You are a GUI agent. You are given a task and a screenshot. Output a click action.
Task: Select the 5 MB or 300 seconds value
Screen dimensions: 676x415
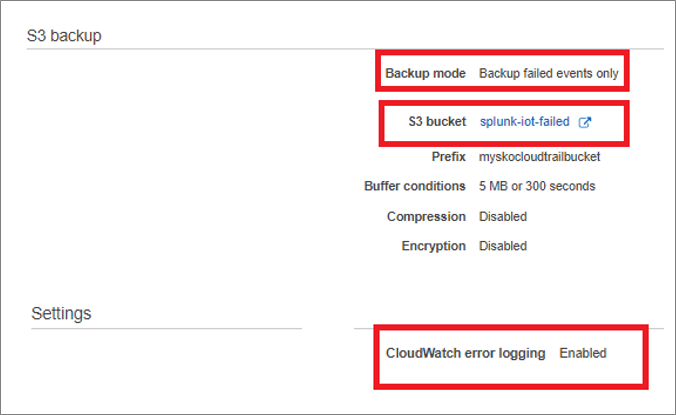[537, 186]
